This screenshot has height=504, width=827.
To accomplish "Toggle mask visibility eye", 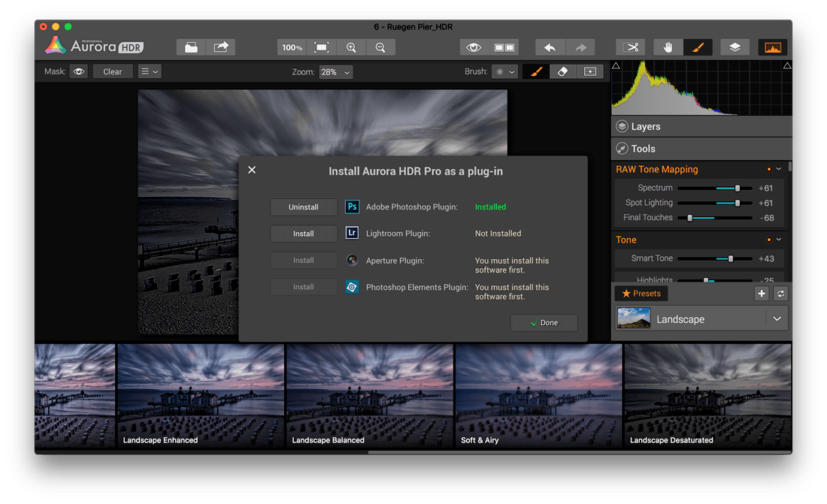I will pos(79,71).
